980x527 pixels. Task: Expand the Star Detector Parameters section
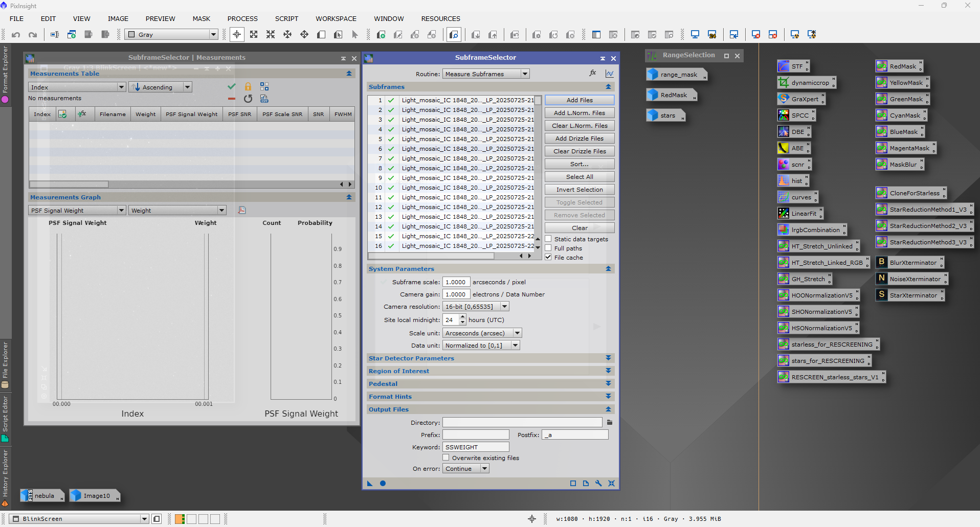point(608,358)
